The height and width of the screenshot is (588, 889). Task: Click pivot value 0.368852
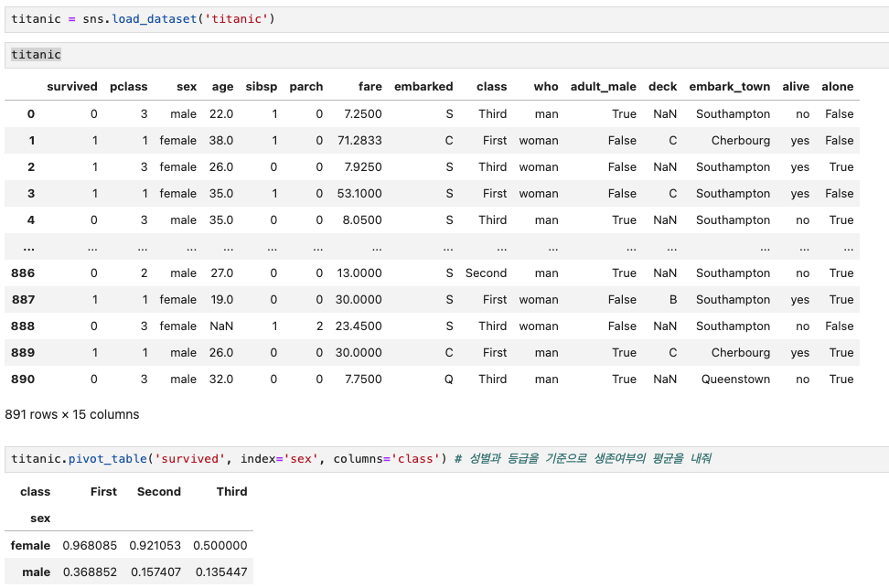pos(90,572)
